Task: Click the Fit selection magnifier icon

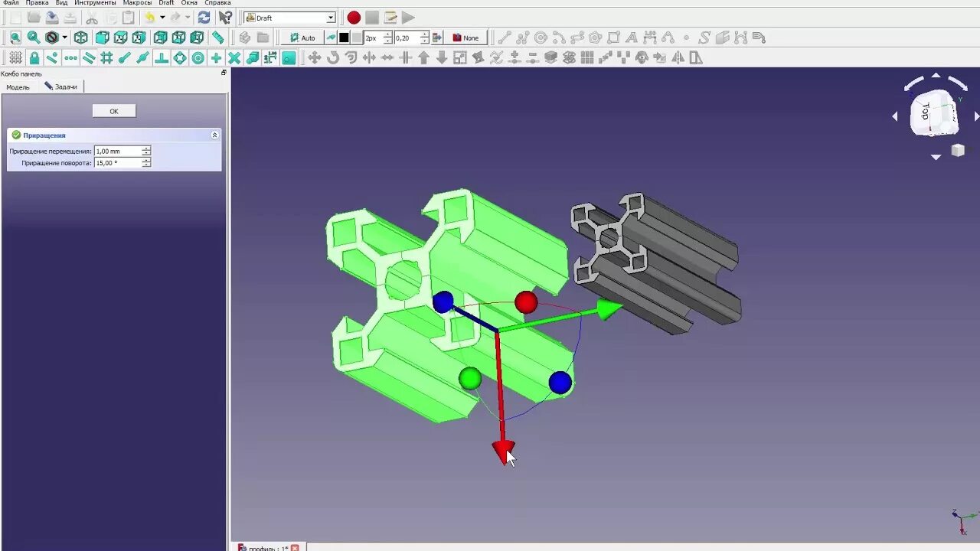Action: point(33,37)
